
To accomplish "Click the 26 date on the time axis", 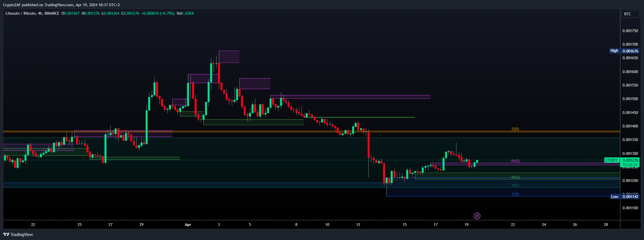I will click(x=575, y=225).
